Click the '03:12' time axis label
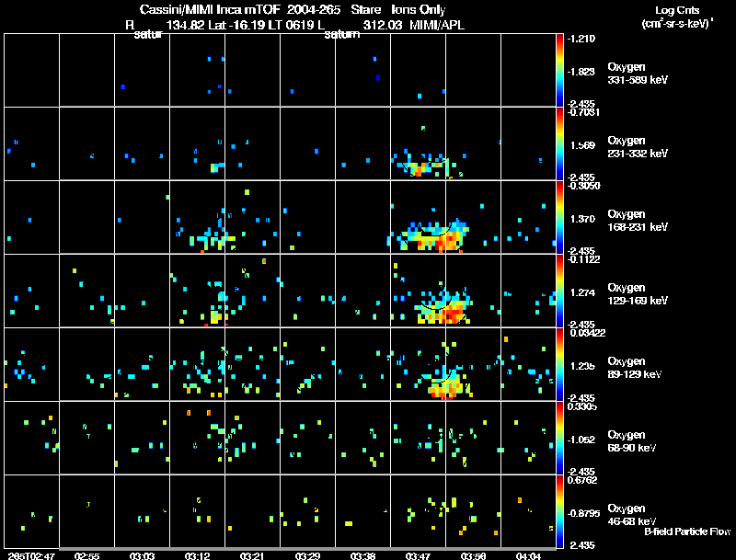 point(197,556)
